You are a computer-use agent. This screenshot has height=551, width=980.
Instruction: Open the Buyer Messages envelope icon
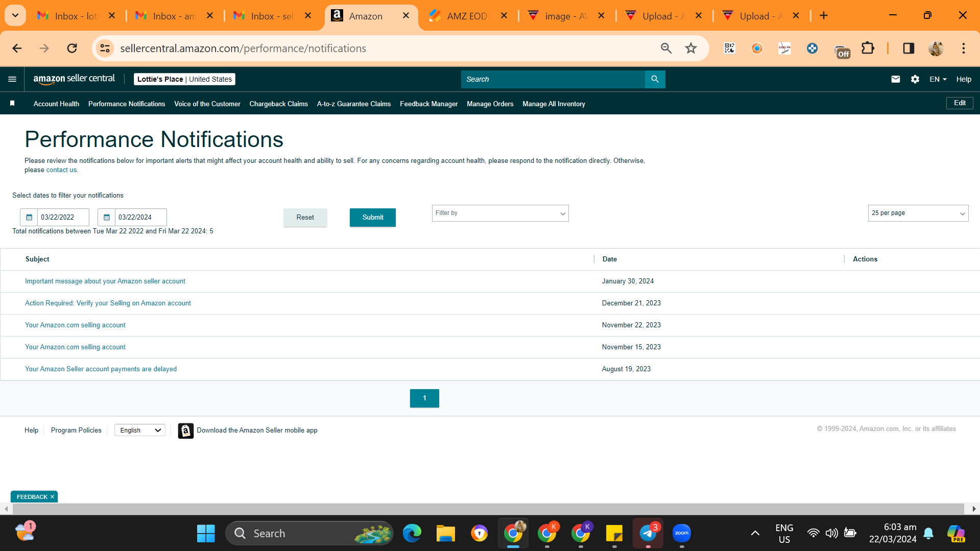896,79
